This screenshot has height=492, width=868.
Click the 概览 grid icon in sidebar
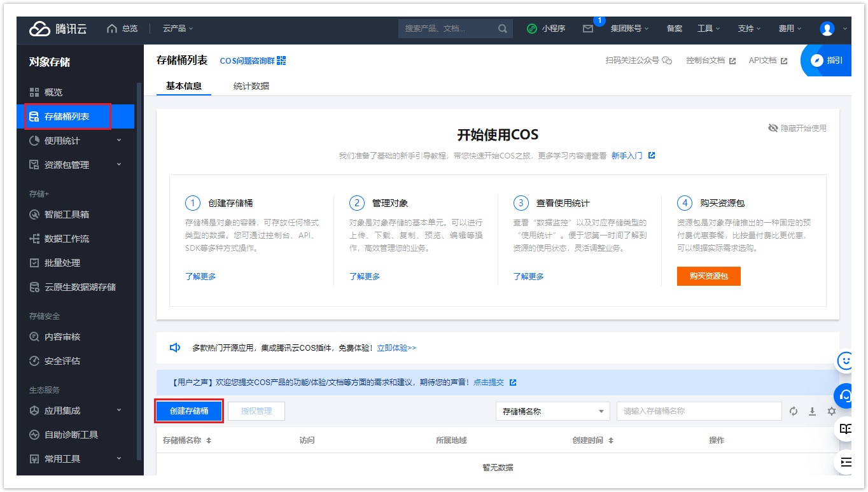pos(34,92)
